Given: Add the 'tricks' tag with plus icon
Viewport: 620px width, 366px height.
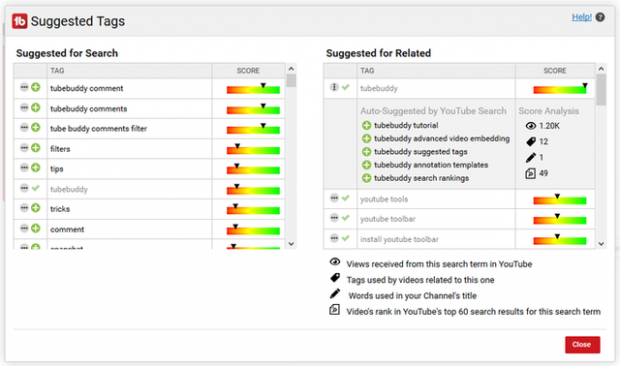Looking at the screenshot, I should point(36,208).
